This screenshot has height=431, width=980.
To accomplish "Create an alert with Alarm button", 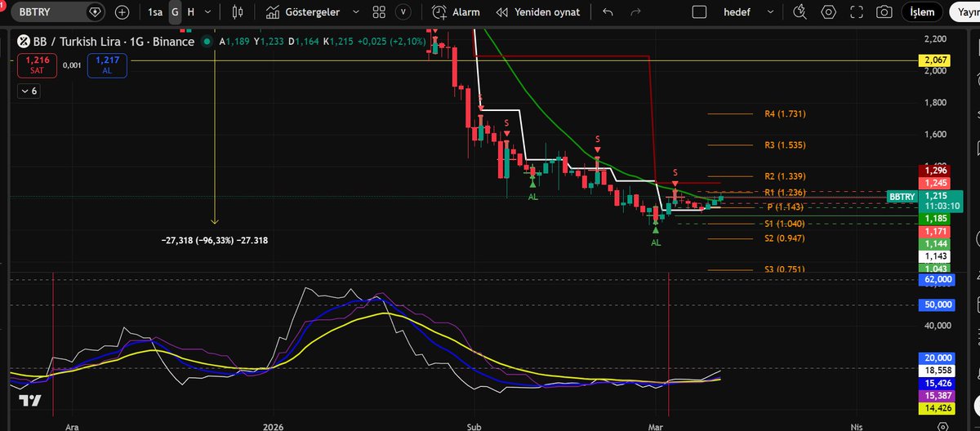I will [456, 12].
